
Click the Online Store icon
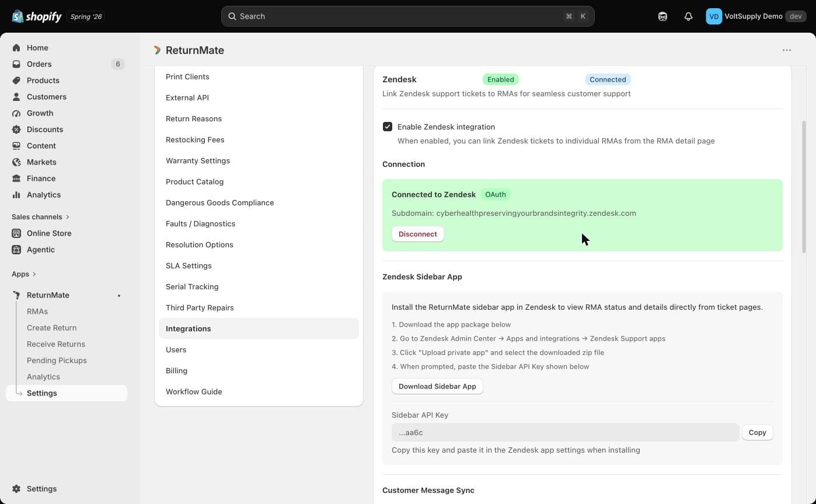[x=16, y=233]
